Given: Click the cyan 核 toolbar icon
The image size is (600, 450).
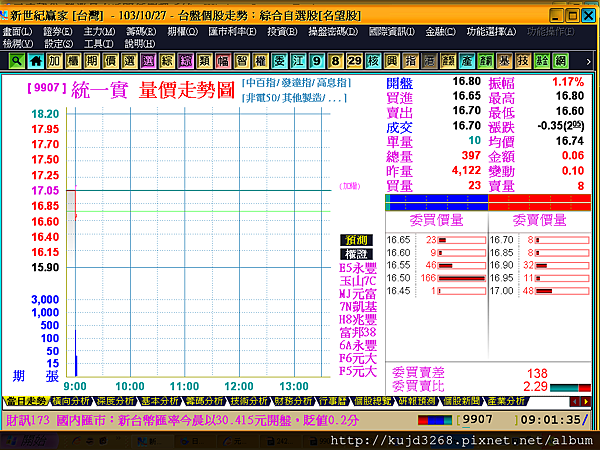Looking at the screenshot, I should tap(373, 61).
